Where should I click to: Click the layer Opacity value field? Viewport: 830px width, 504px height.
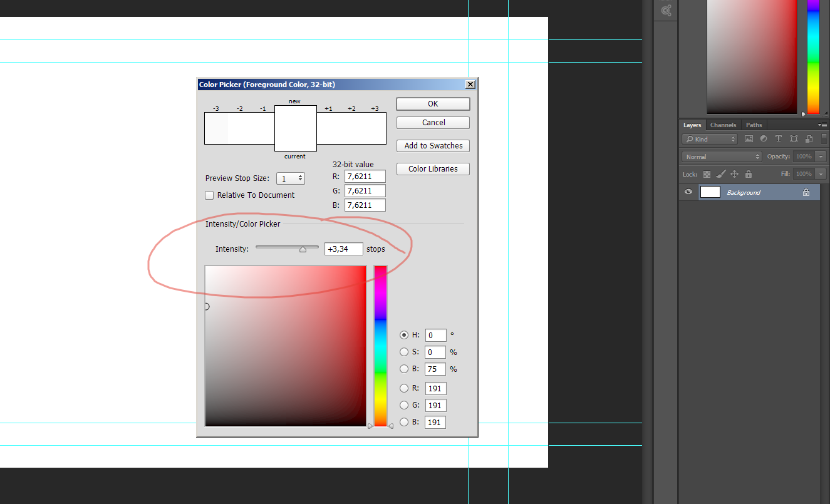click(x=804, y=157)
